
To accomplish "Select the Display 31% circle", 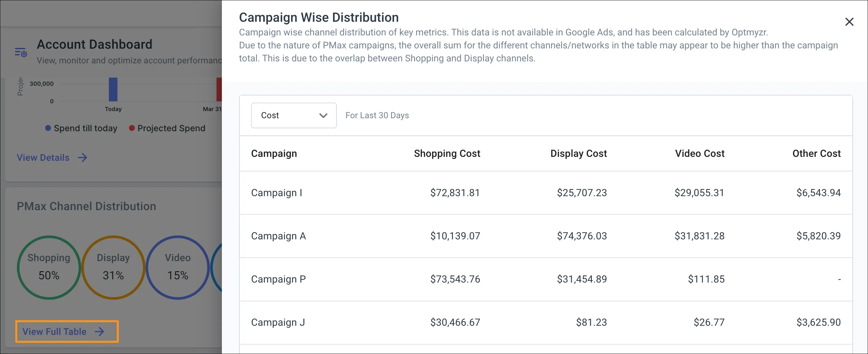I will (113, 267).
